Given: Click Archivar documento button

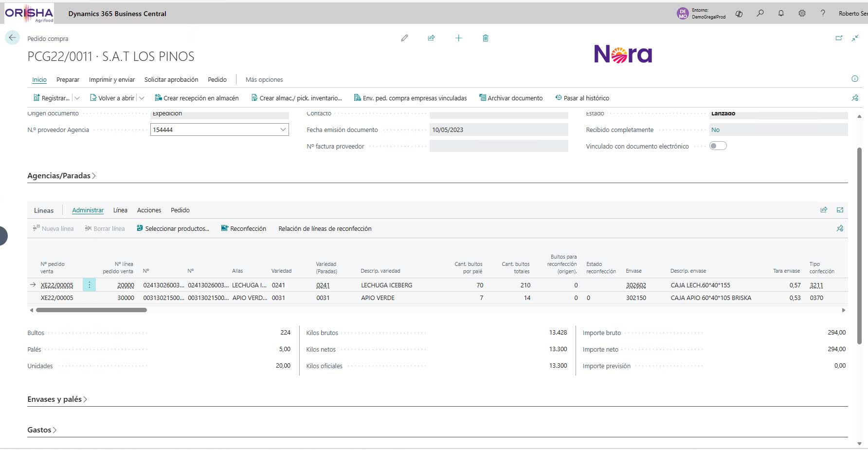Looking at the screenshot, I should point(511,98).
